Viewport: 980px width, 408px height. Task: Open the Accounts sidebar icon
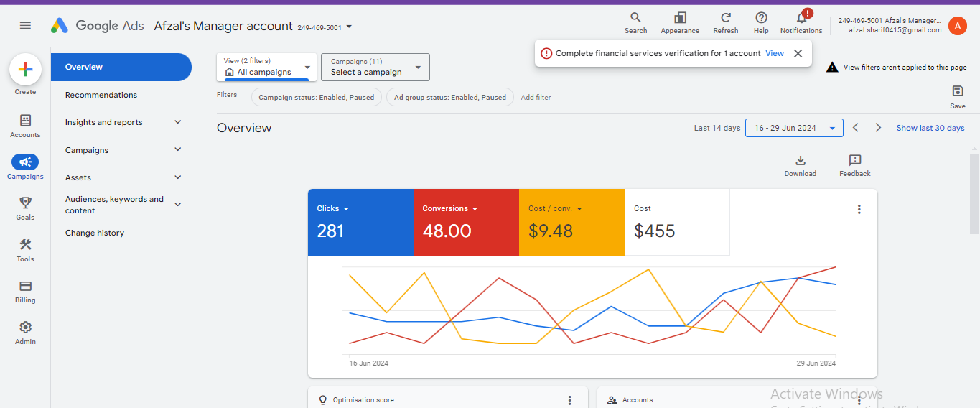(x=25, y=121)
